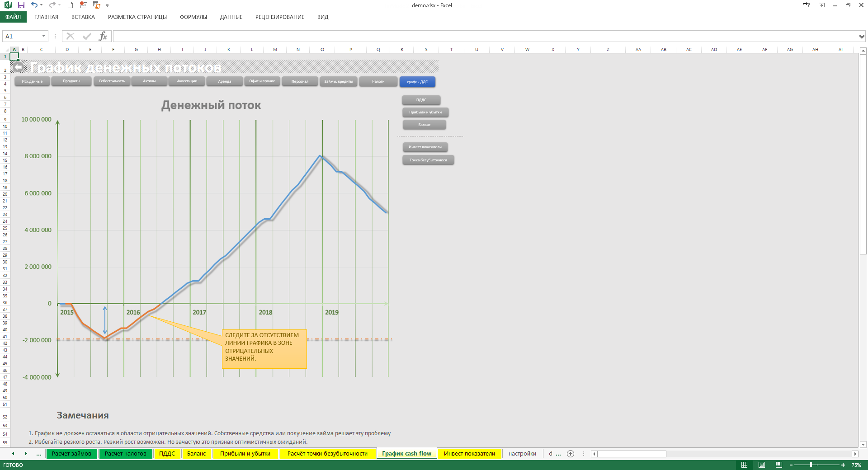Viewport: 868px width, 470px height.
Task: Click the cancel entry X icon
Action: point(70,36)
